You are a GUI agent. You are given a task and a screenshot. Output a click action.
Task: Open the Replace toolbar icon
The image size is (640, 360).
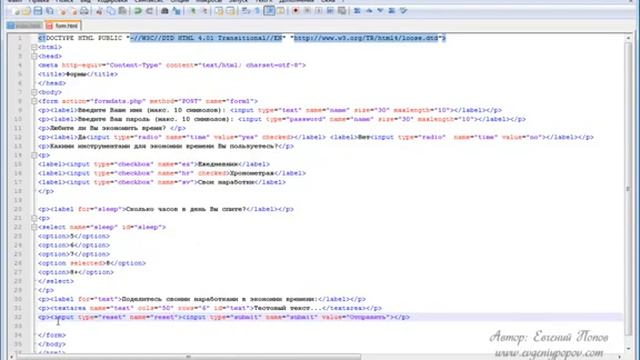[176, 11]
